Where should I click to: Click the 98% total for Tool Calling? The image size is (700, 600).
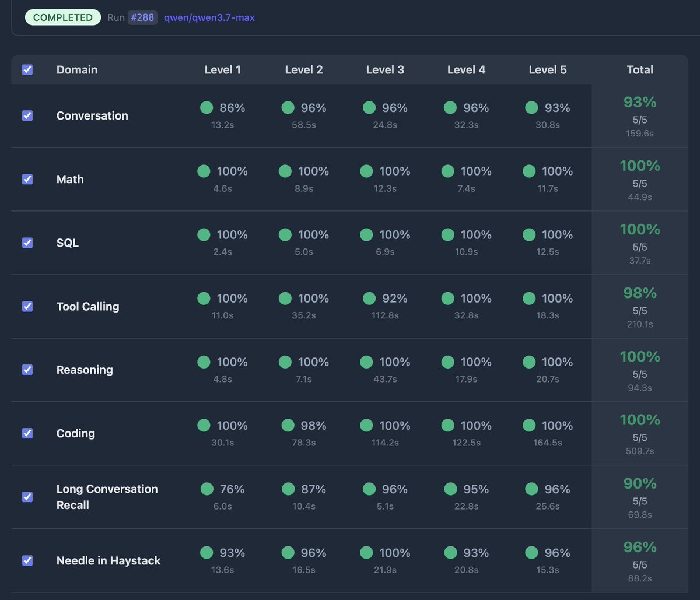click(640, 293)
